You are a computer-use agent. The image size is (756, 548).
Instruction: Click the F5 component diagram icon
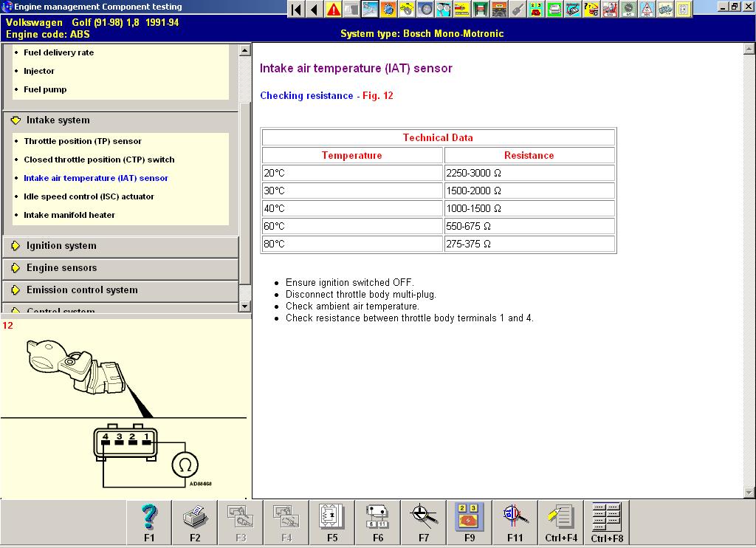pos(332,522)
